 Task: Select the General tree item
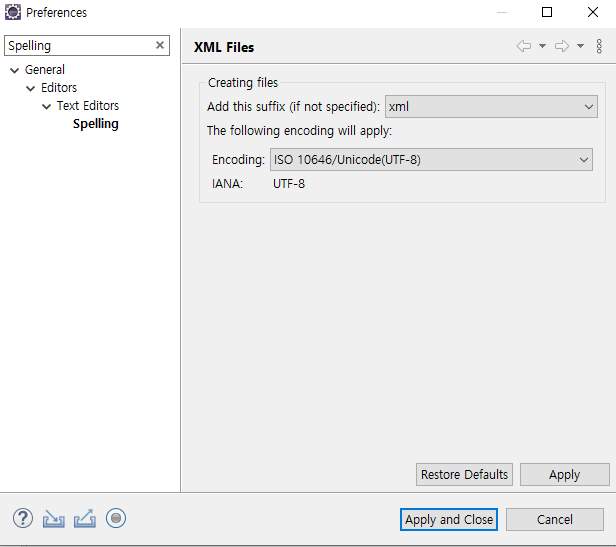(45, 70)
